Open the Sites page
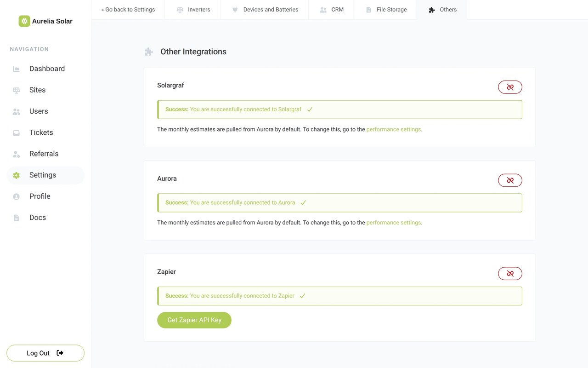 pos(45,90)
